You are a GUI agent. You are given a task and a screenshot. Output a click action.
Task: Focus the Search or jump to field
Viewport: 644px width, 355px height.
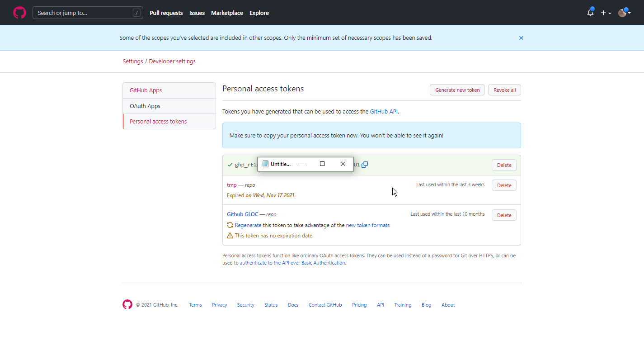point(84,13)
